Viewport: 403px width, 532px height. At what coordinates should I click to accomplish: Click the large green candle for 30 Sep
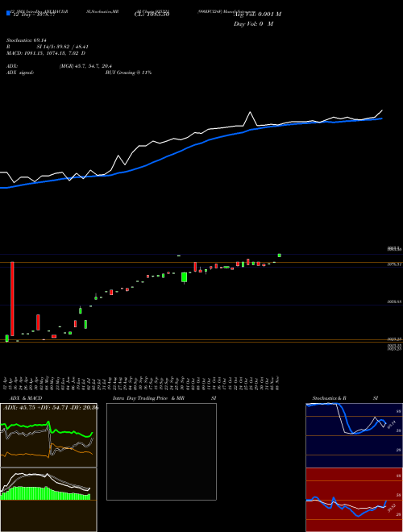coord(184,277)
